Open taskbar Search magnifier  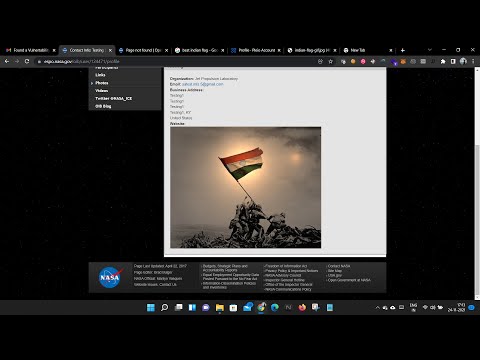pyautogui.click(x=164, y=307)
